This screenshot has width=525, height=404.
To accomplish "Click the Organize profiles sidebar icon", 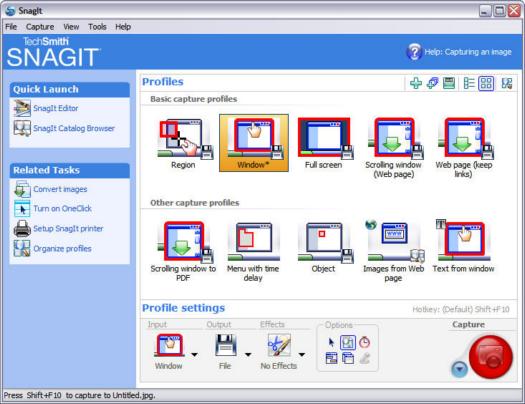I will click(x=22, y=248).
